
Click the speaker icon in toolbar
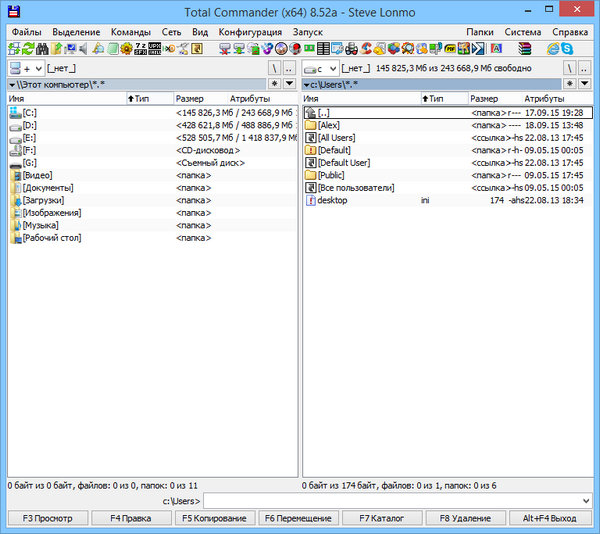pos(83,48)
